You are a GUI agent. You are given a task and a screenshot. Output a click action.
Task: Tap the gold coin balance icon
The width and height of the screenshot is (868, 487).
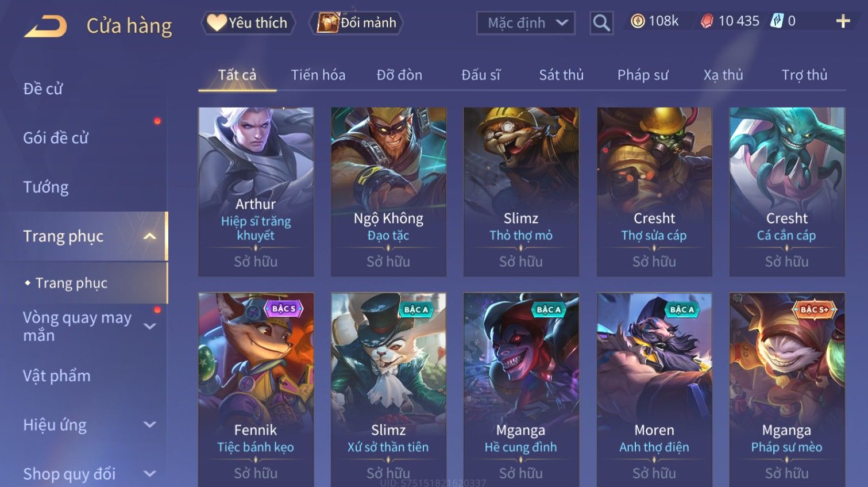(x=638, y=21)
